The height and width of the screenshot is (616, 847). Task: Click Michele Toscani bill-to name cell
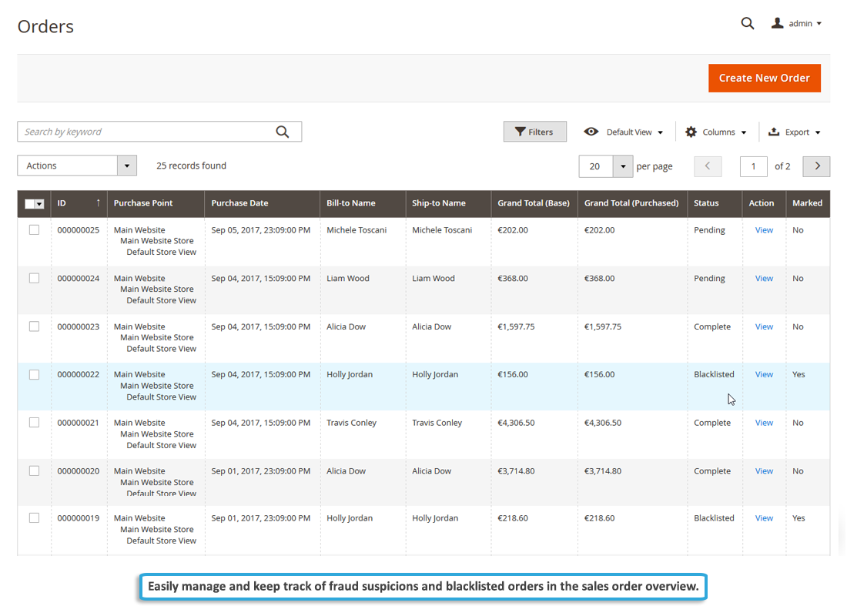pyautogui.click(x=357, y=229)
